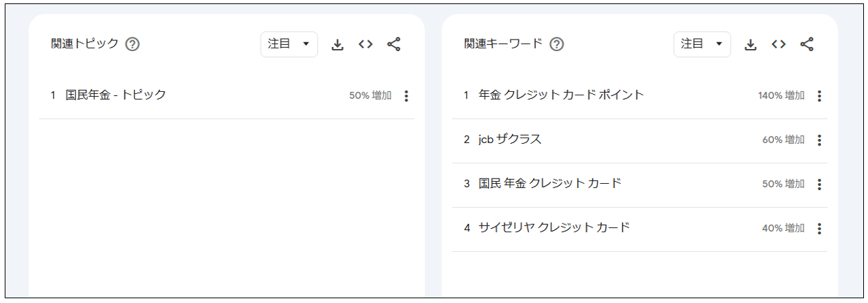Open help for 関連キーワード

(x=557, y=44)
